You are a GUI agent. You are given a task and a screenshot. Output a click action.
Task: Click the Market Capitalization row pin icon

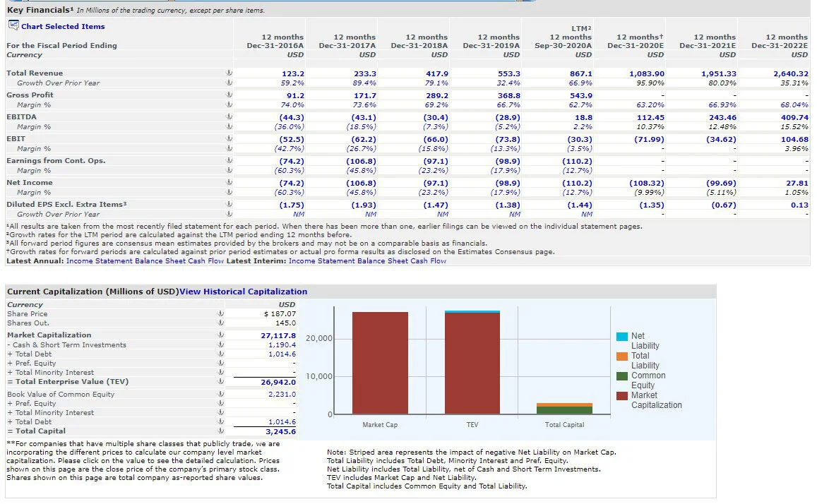(x=220, y=335)
